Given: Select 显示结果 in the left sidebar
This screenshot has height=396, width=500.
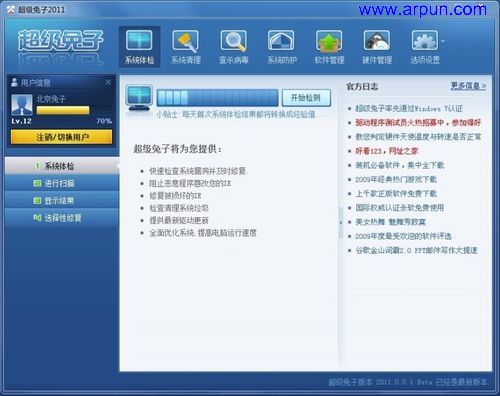Looking at the screenshot, I should click(62, 201).
